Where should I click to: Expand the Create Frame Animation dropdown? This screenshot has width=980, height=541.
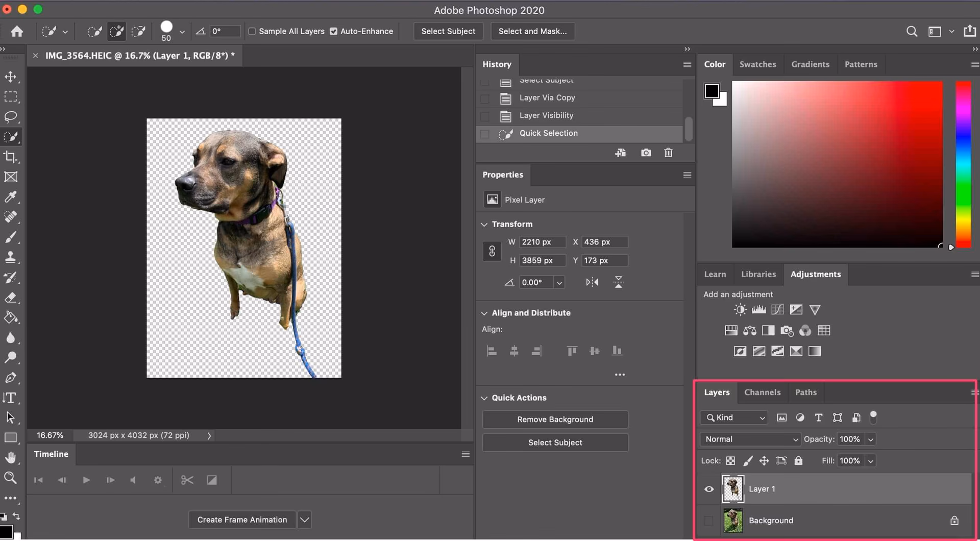pos(304,520)
